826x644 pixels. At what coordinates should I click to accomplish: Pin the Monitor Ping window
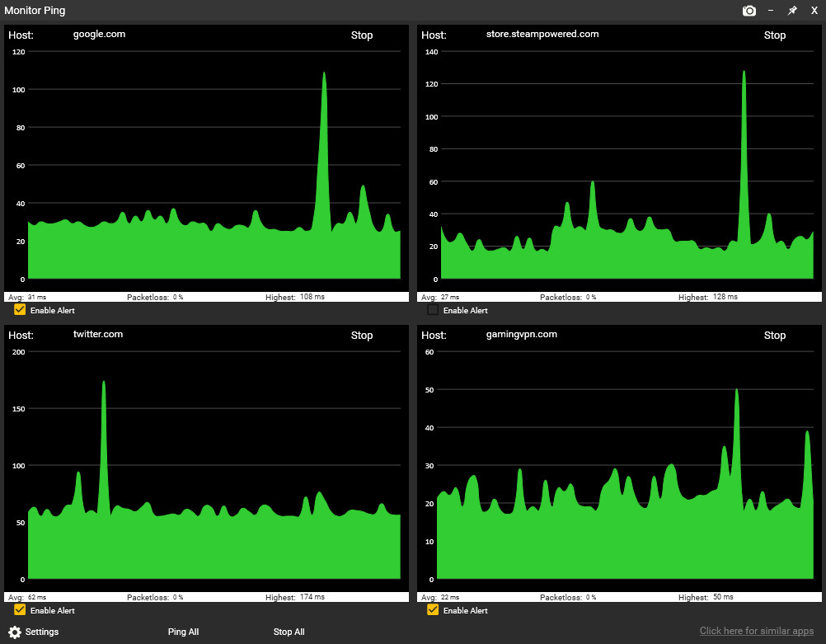(x=792, y=11)
